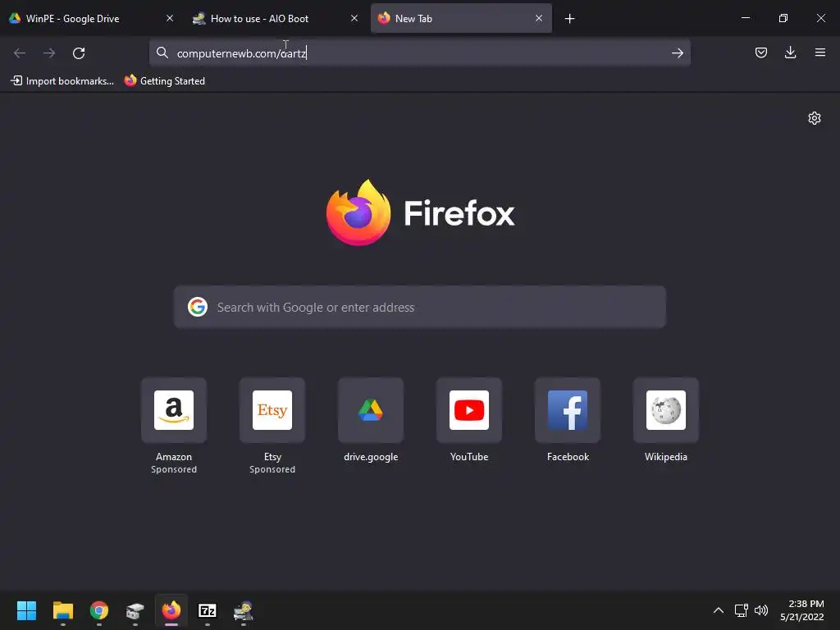Viewport: 840px width, 630px height.
Task: Show hidden system tray icons chevron
Action: click(x=719, y=610)
